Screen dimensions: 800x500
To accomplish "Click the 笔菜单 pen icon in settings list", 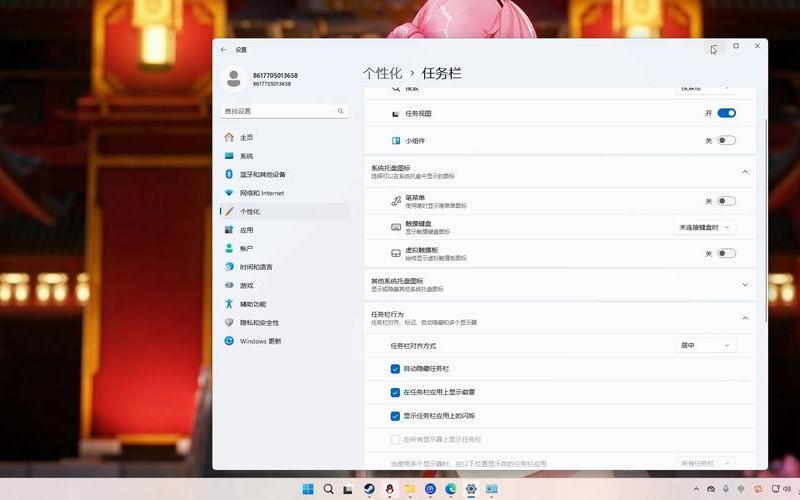I will tap(396, 201).
